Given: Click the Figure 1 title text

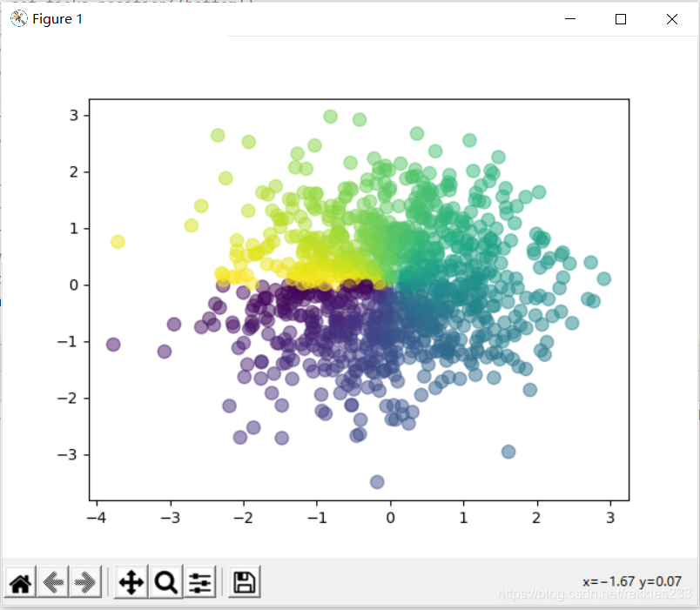Looking at the screenshot, I should point(57,19).
